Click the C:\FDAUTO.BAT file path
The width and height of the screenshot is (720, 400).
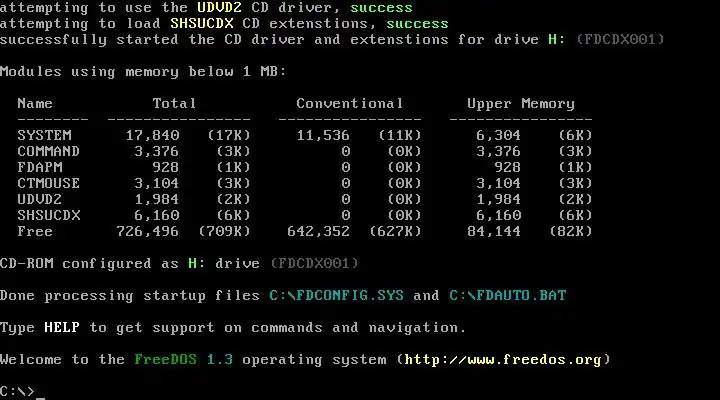tap(507, 295)
